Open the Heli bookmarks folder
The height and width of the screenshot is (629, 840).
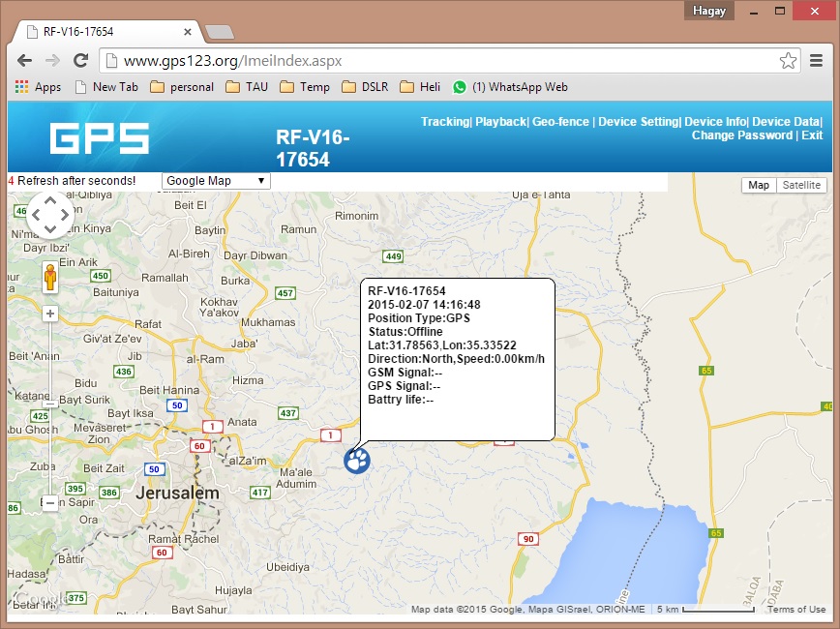(421, 87)
